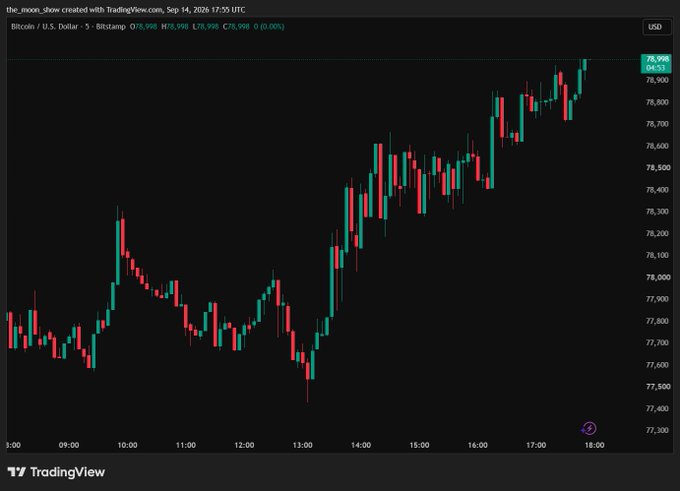Click the 10:00 time axis label
Image resolution: width=680 pixels, height=491 pixels.
(x=128, y=445)
